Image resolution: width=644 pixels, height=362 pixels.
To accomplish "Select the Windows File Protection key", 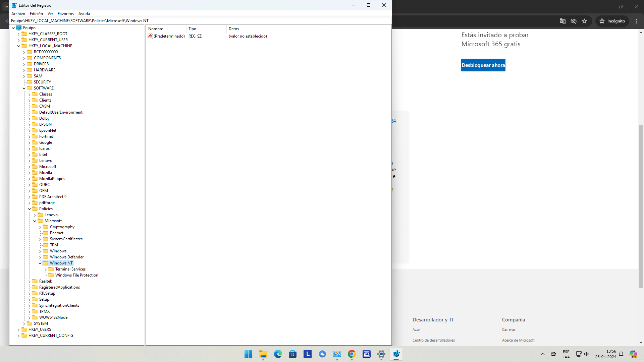I will point(77,275).
